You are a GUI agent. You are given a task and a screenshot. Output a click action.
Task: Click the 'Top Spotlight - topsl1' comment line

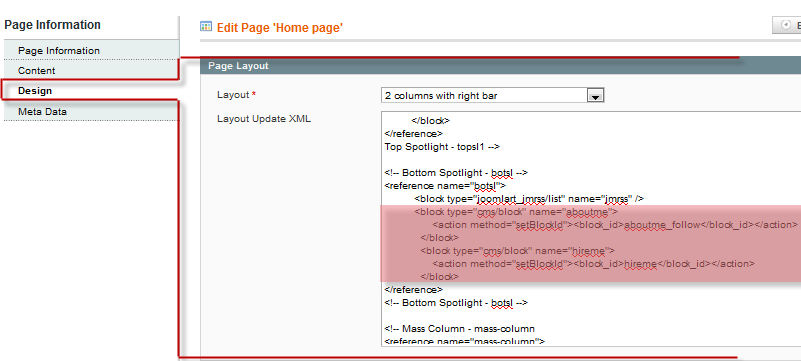click(x=442, y=147)
